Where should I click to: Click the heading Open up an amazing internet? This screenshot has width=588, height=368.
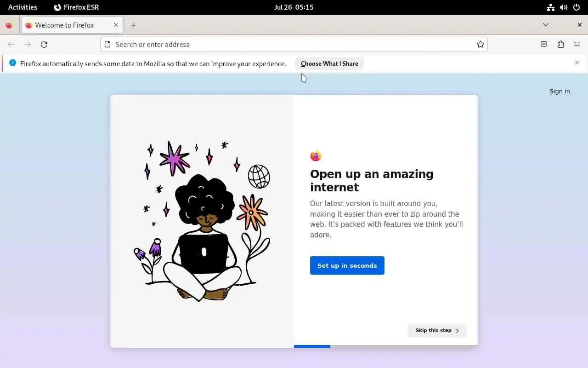coord(372,180)
